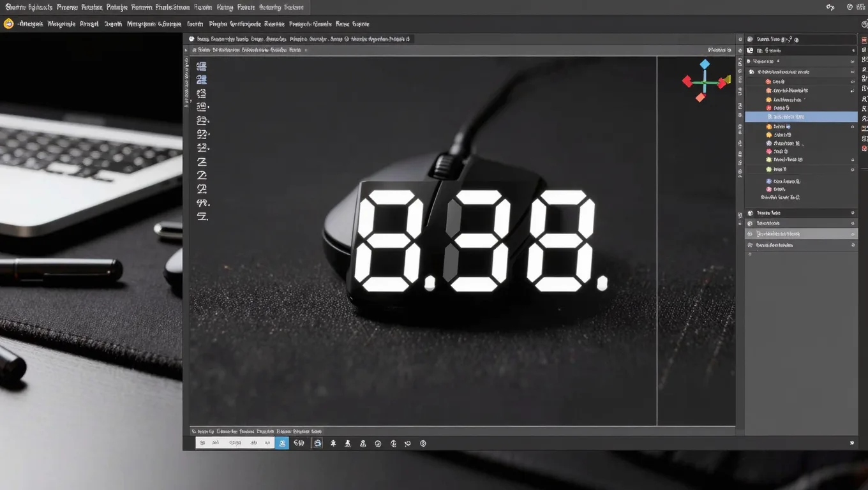The image size is (868, 490).
Task: Select the blue-highlighted row in the outliner tree
Action: 801,117
